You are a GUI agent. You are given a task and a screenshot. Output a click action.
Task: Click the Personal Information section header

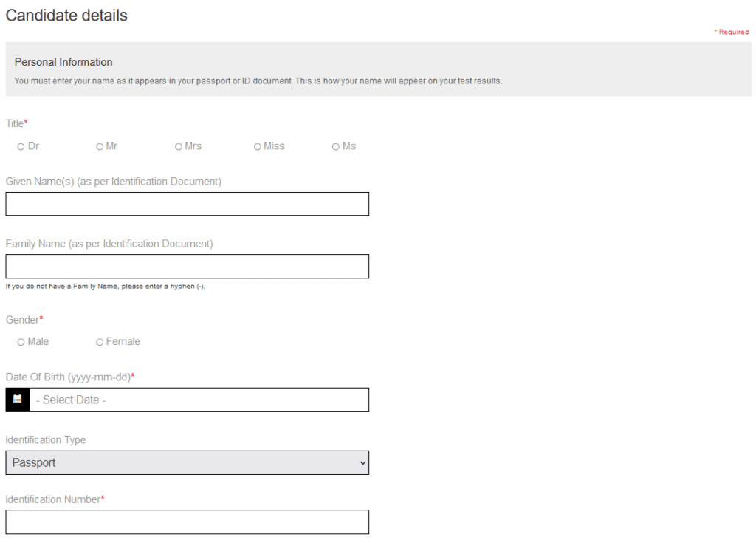(x=63, y=62)
